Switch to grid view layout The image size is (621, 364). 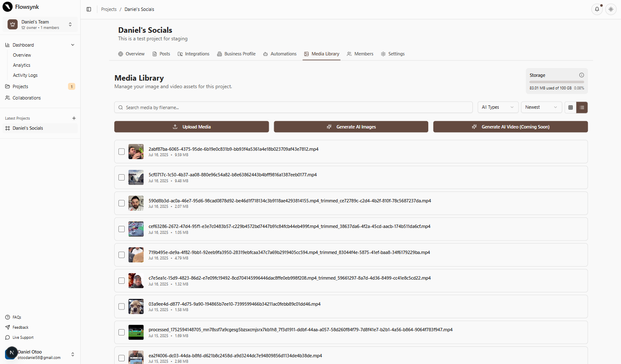tap(570, 107)
